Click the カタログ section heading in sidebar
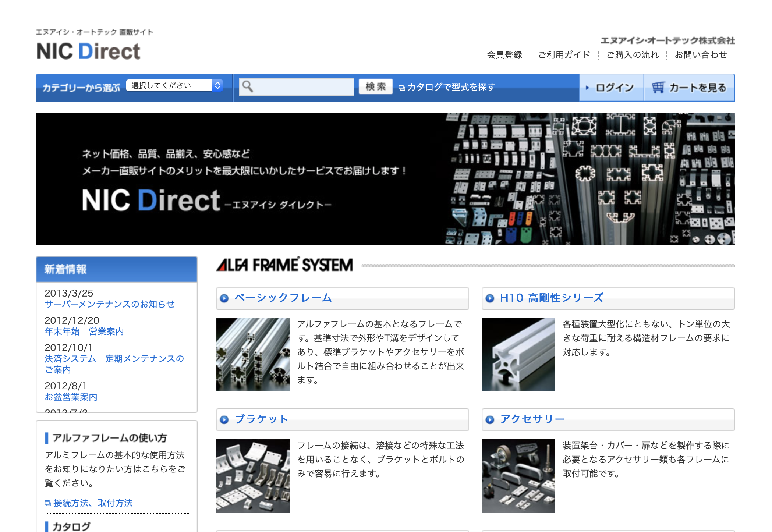Image resolution: width=772 pixels, height=532 pixels. click(x=71, y=526)
